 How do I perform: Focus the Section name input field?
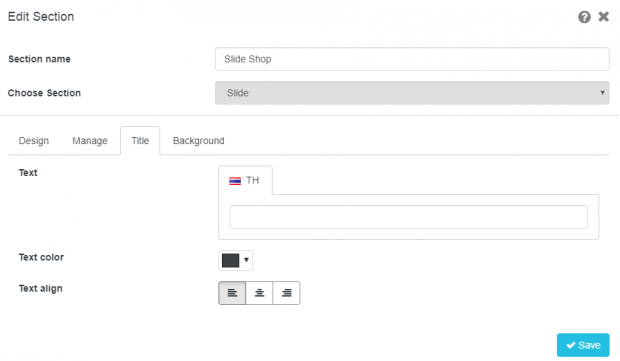pos(412,59)
